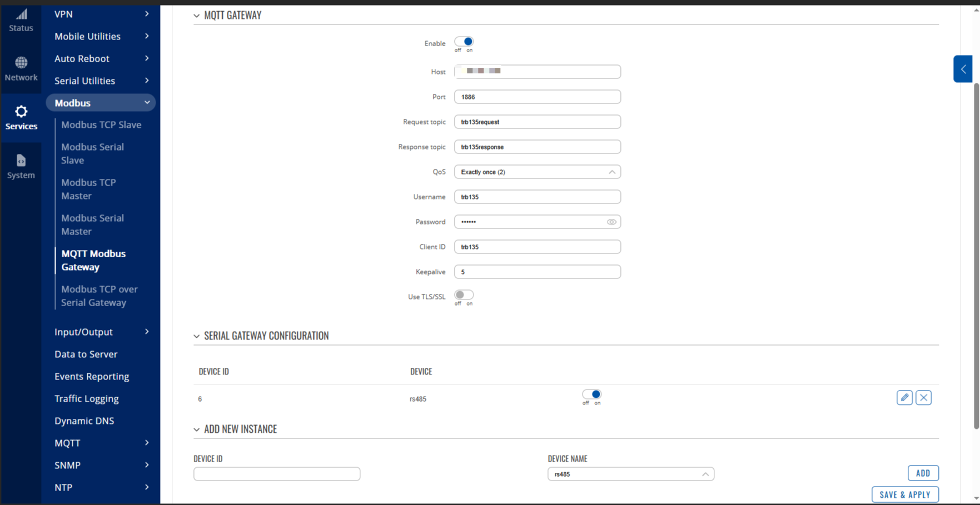
Task: Open the Network globe icon
Action: 21,63
